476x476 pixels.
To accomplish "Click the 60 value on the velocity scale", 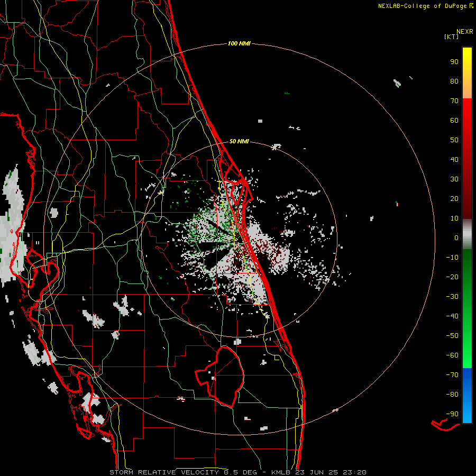I will (x=454, y=120).
